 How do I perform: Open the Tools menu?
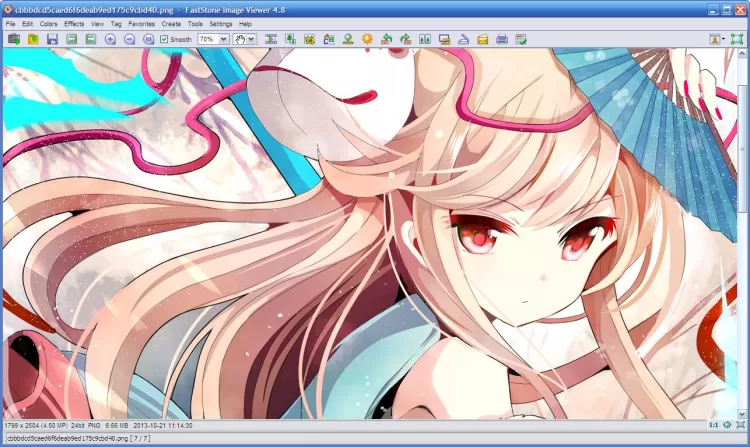pos(195,23)
